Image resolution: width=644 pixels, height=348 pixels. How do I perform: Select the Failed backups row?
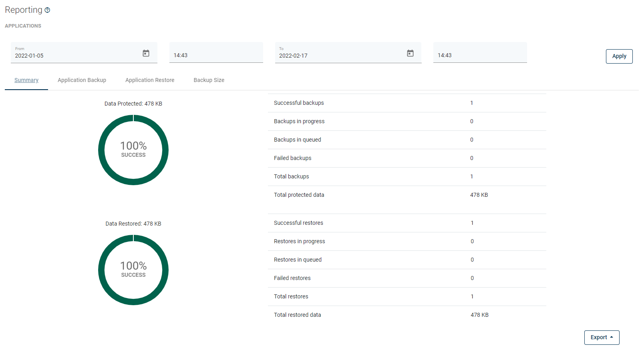coord(407,158)
